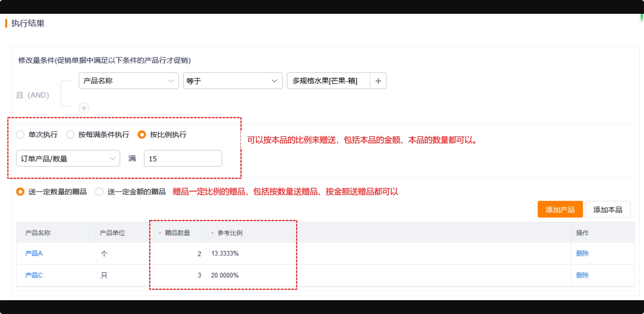
Task: Open the 产品A link
Action: click(34, 253)
